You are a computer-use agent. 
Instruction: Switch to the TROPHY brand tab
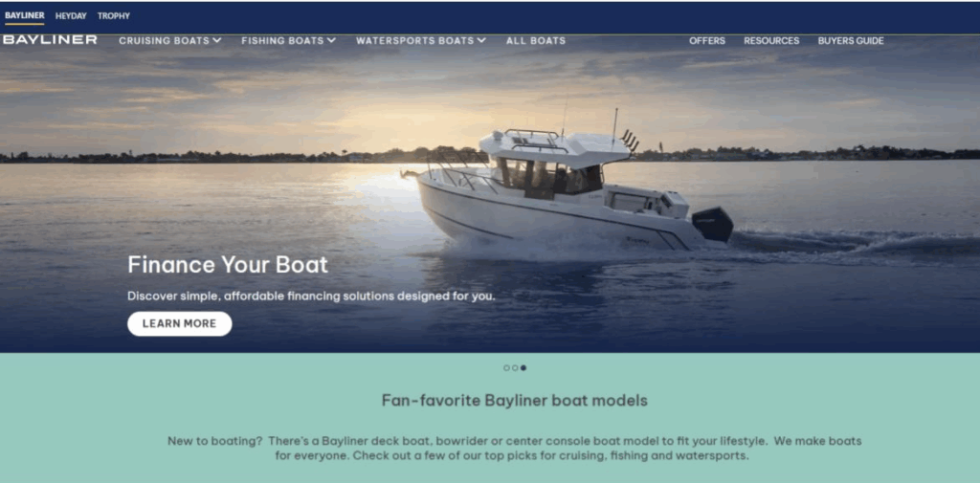click(114, 16)
